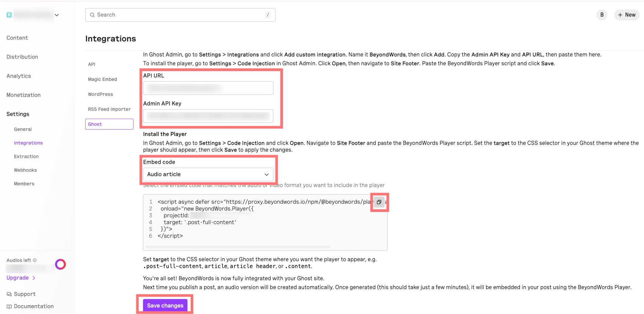Open the Analytics section
The height and width of the screenshot is (314, 644).
tap(19, 76)
